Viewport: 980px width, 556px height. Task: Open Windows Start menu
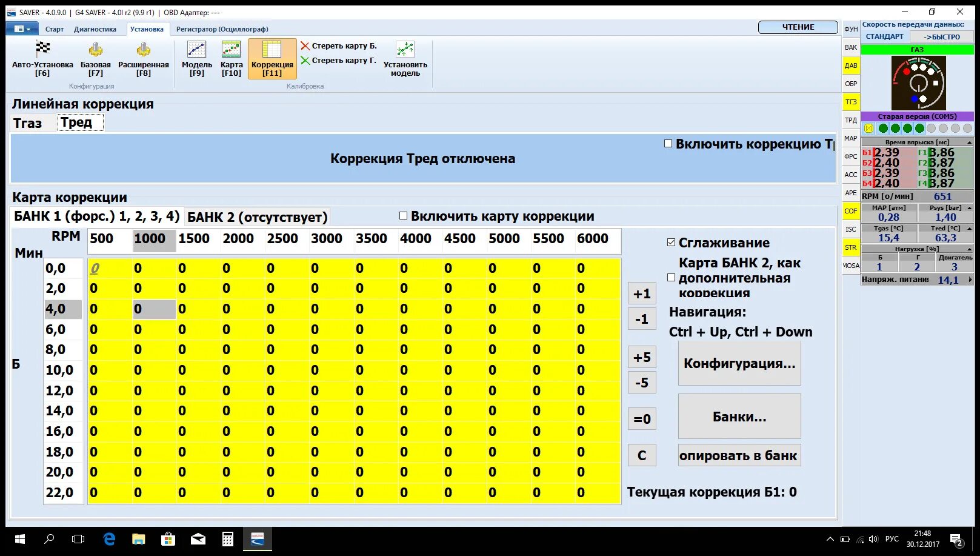coord(19,539)
